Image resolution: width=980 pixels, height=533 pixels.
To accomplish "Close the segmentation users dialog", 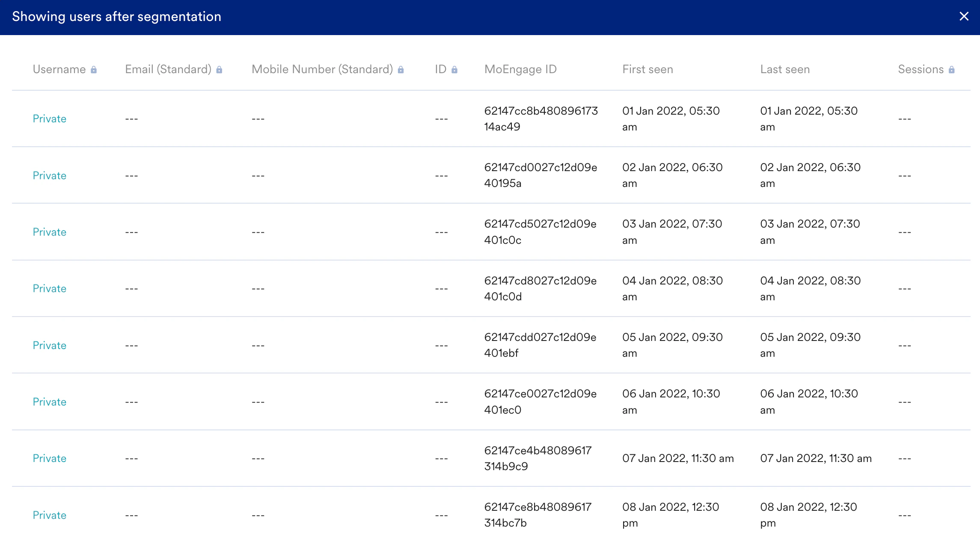I will (964, 16).
